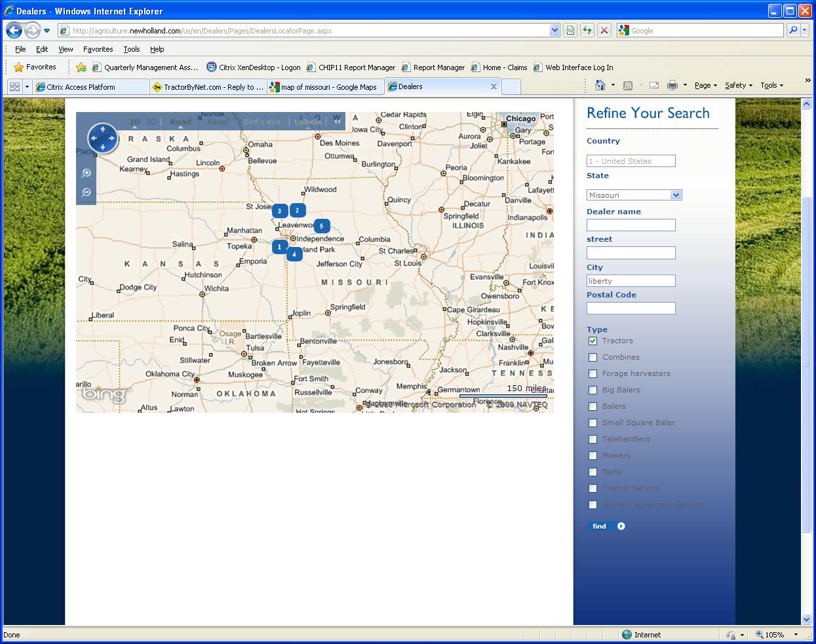
Task: Open the Edit menu
Action: point(42,49)
